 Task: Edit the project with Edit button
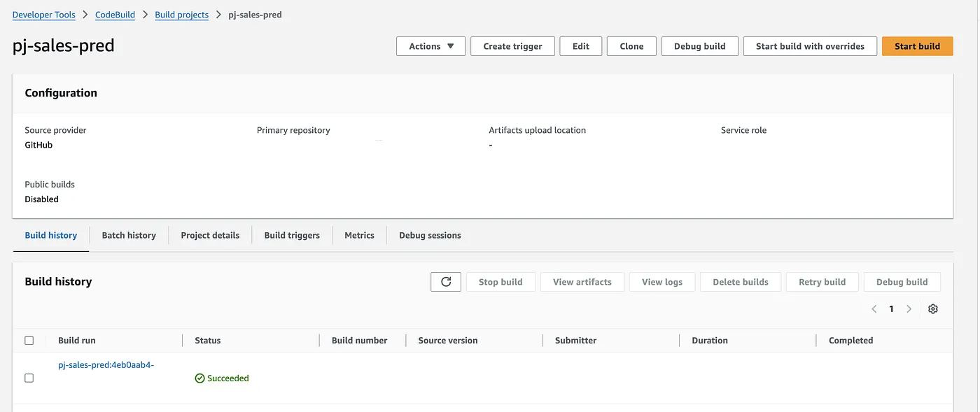[x=581, y=46]
